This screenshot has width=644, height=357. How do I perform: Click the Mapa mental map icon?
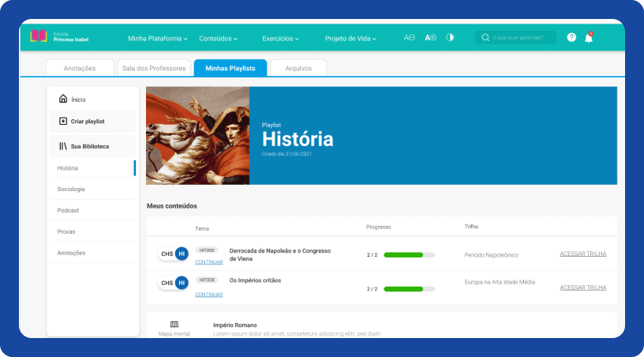tap(174, 325)
